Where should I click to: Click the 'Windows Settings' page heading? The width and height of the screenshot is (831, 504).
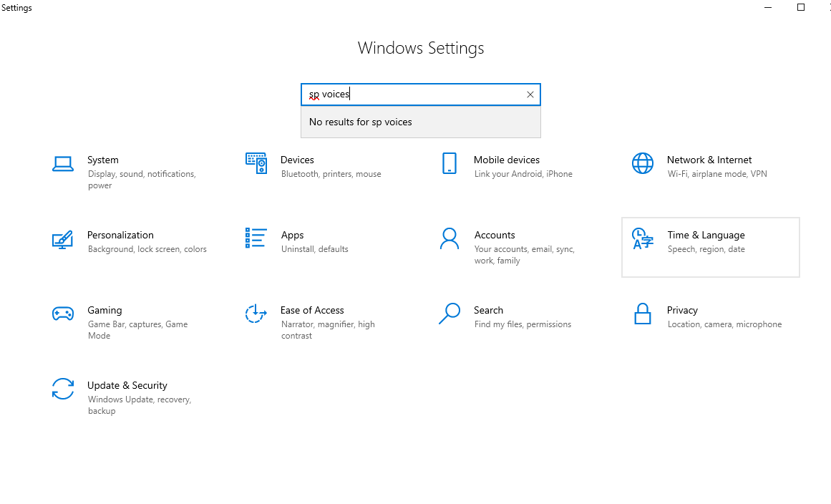(x=421, y=48)
